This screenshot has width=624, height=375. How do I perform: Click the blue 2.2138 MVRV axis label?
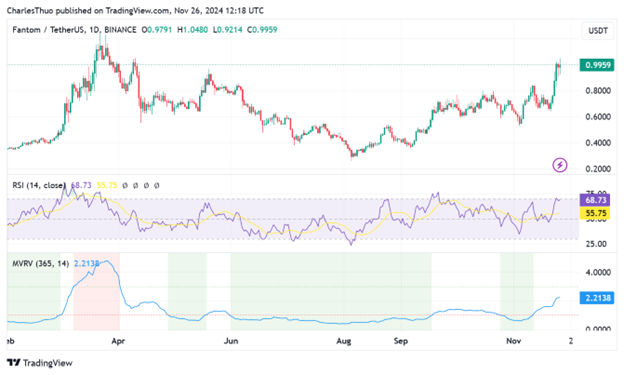pos(597,298)
